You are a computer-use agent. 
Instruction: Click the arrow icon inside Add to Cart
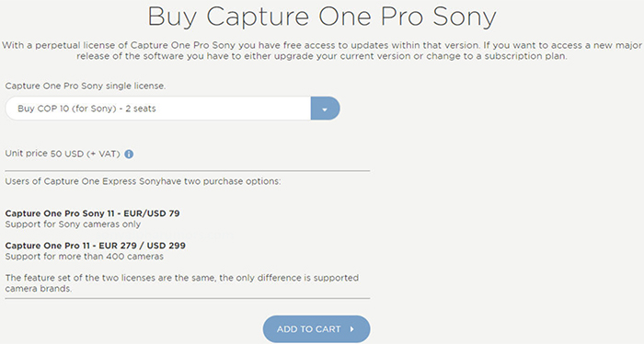coord(352,328)
